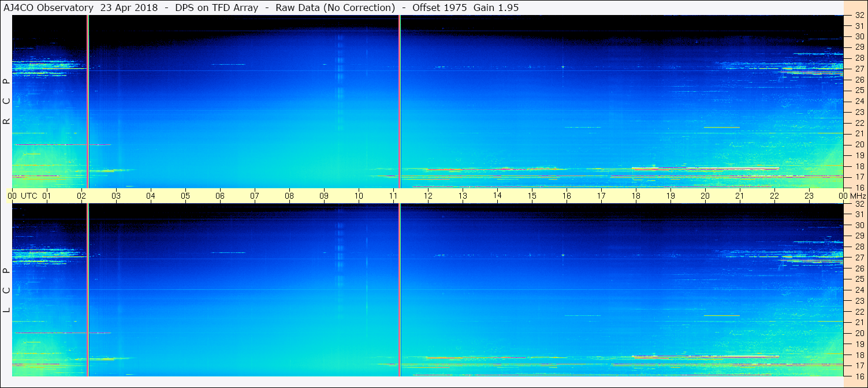Click the "Offset 1975" value in header
The width and height of the screenshot is (868, 388).
pyautogui.click(x=439, y=8)
